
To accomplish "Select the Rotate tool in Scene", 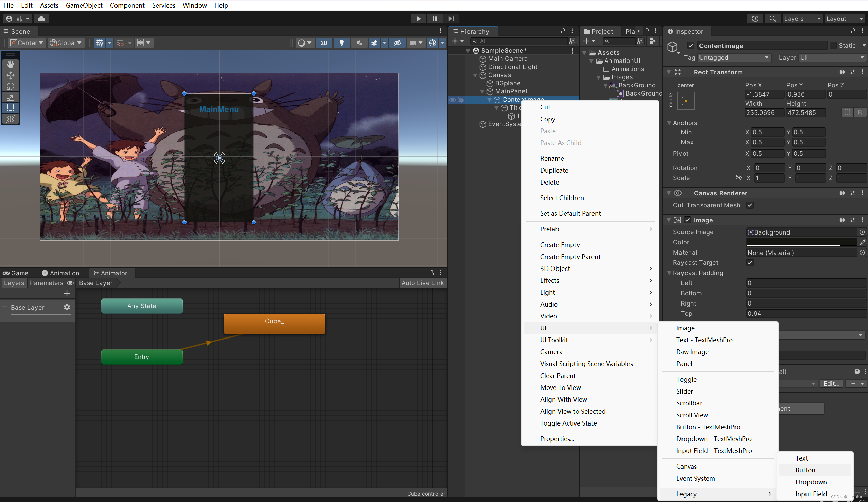I will [x=11, y=86].
